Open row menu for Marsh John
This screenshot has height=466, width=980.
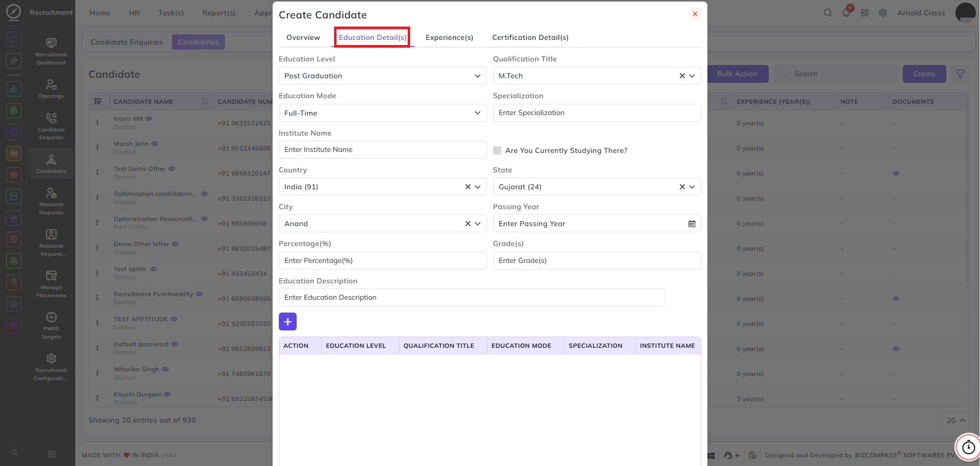tap(97, 148)
